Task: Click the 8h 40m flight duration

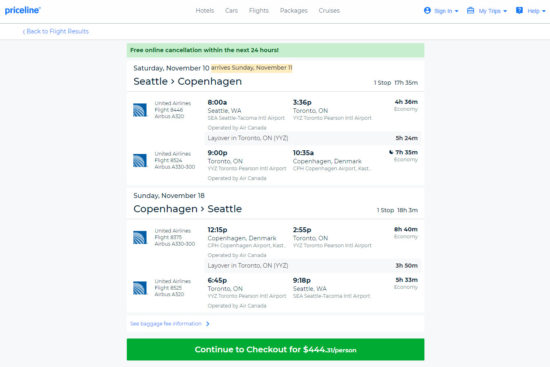Action: 406,229
